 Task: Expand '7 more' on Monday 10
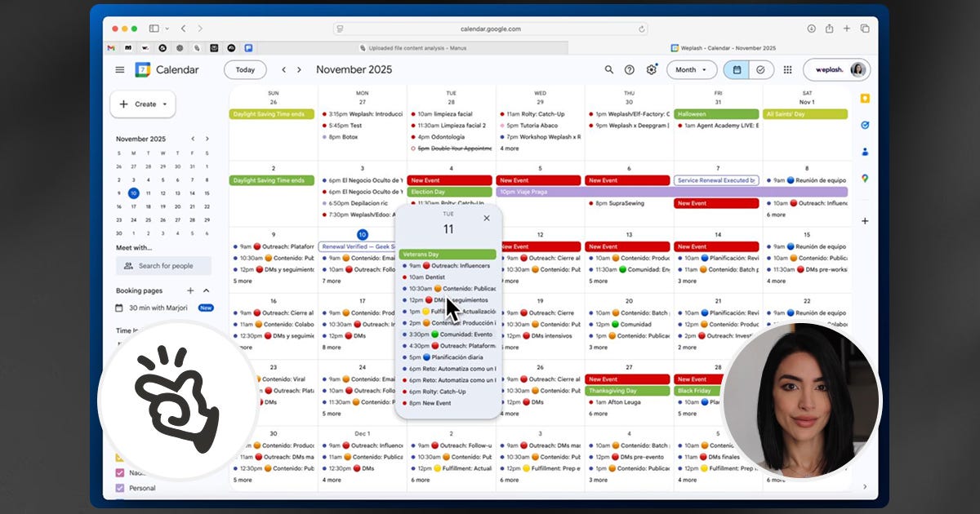pos(332,281)
